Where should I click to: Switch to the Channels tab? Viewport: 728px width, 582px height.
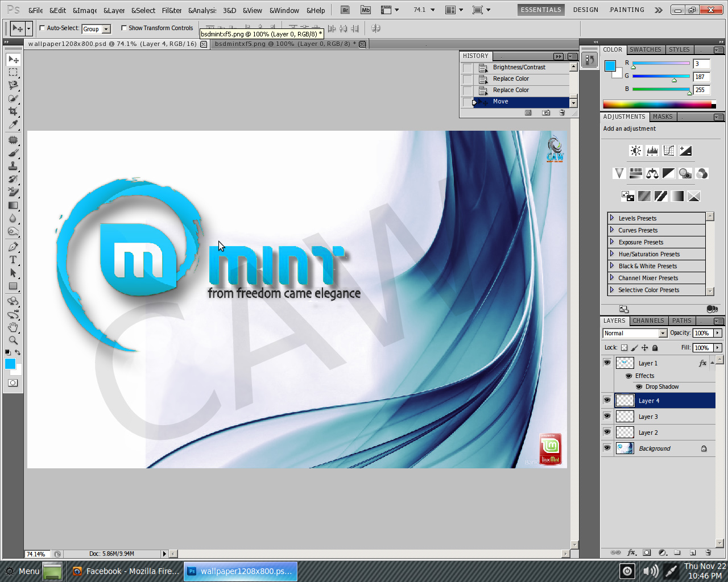pyautogui.click(x=648, y=321)
